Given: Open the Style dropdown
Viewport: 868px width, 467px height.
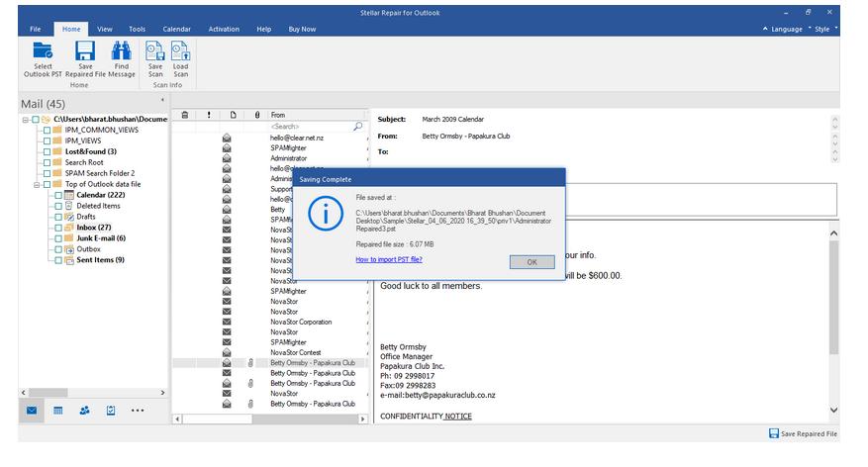Looking at the screenshot, I should tap(823, 29).
